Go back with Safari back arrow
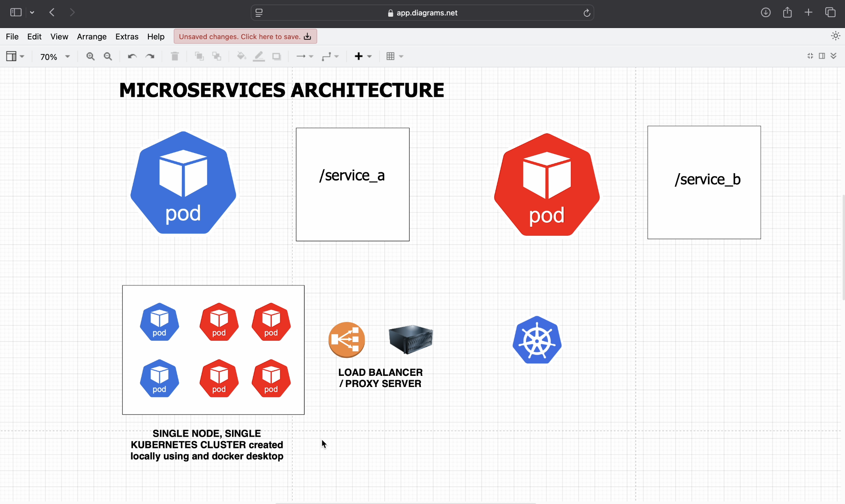The width and height of the screenshot is (845, 504). [x=52, y=12]
